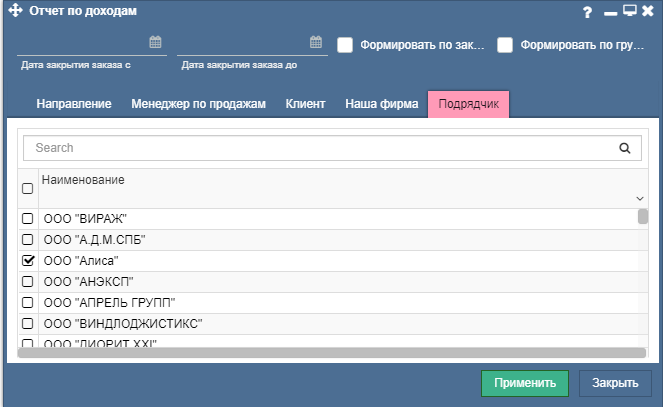Open the Менеджер по продажам tab

click(x=198, y=104)
